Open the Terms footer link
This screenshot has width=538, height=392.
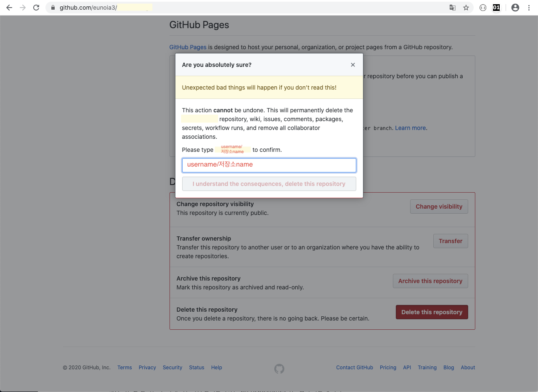coord(125,368)
